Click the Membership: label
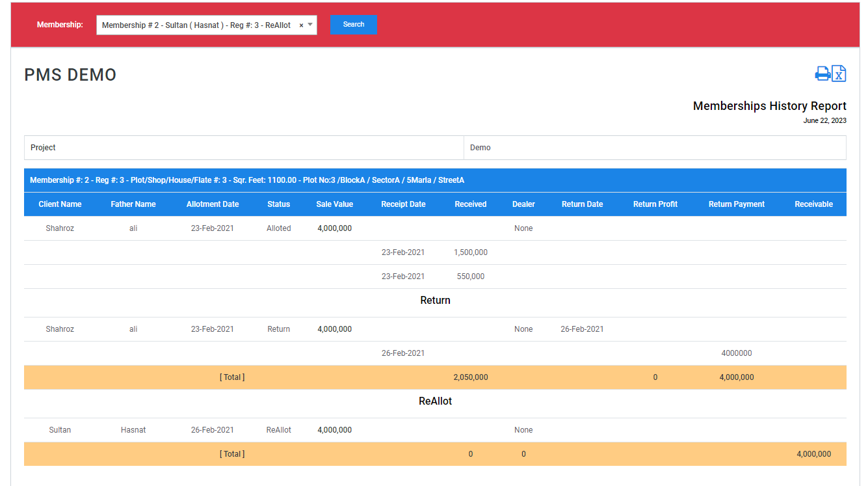The height and width of the screenshot is (486, 868). pyautogui.click(x=60, y=25)
